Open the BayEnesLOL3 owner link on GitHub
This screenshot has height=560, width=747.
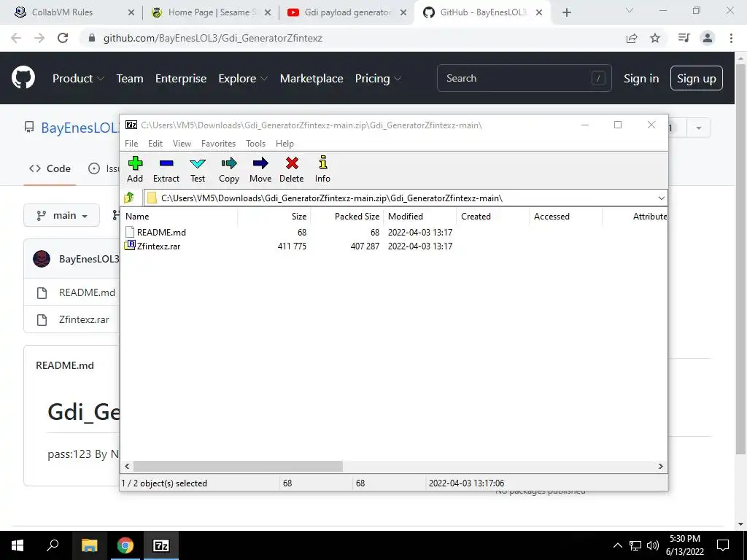coord(79,128)
